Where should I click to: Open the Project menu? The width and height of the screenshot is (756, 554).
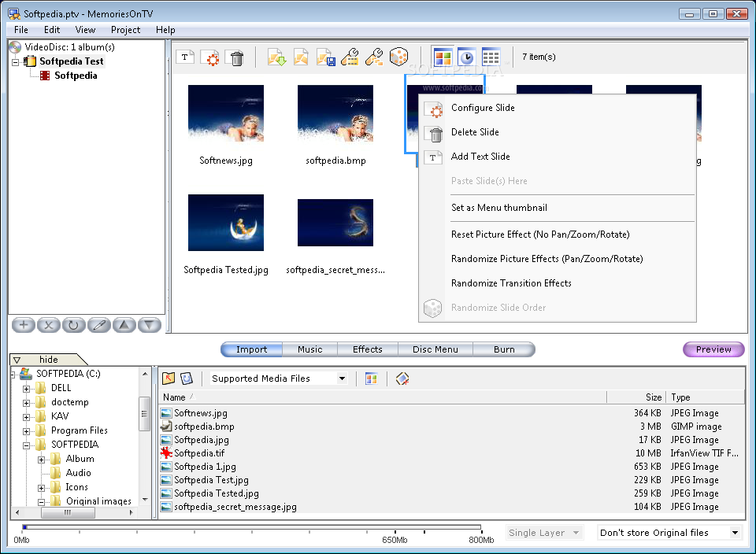click(x=125, y=30)
